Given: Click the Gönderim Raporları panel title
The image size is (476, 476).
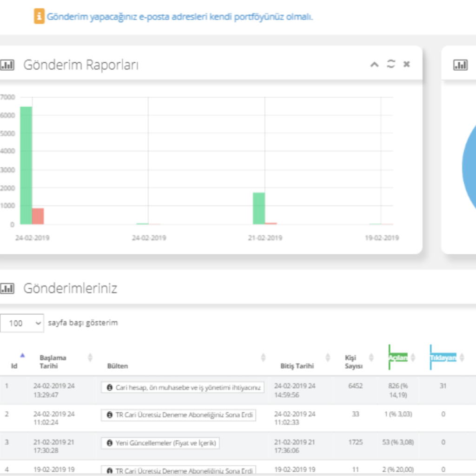Looking at the screenshot, I should pyautogui.click(x=81, y=65).
